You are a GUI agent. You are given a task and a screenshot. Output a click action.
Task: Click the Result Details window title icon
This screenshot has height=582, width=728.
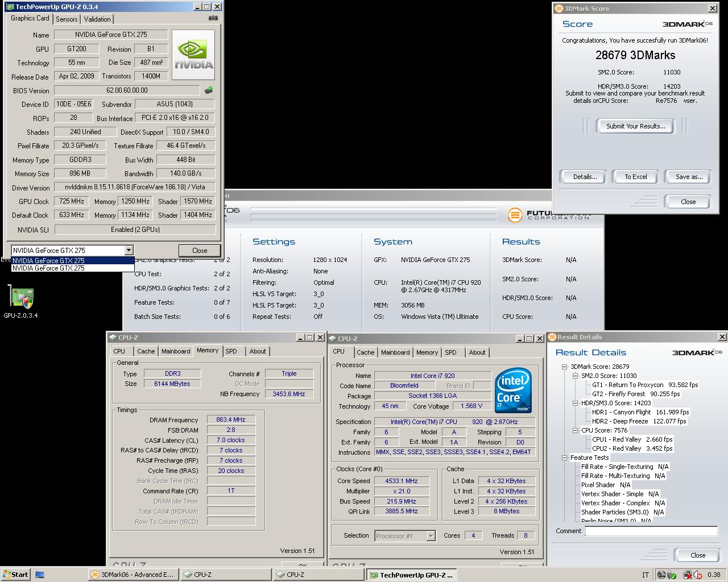click(x=552, y=337)
